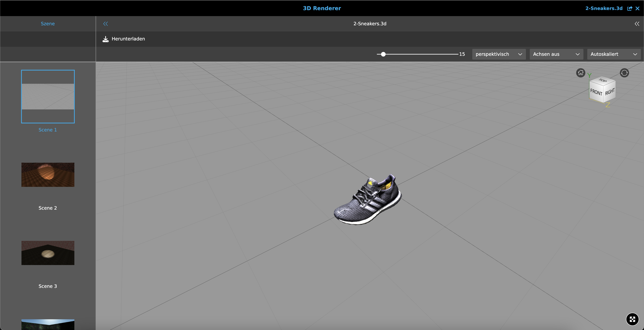Click the Herunterladen button label
644x330 pixels.
(x=128, y=39)
